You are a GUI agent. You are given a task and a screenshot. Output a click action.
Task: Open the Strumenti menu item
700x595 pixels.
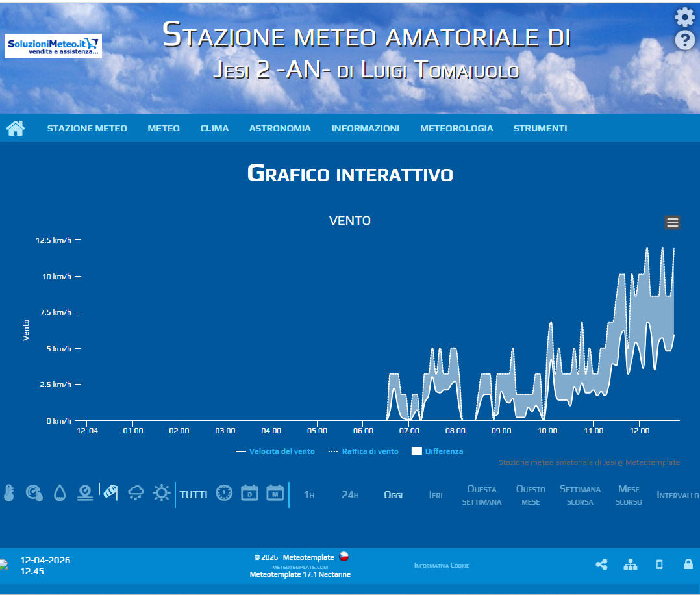(x=540, y=128)
